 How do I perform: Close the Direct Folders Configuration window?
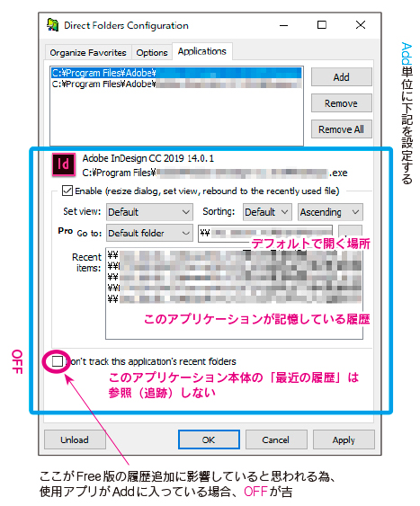(x=361, y=25)
